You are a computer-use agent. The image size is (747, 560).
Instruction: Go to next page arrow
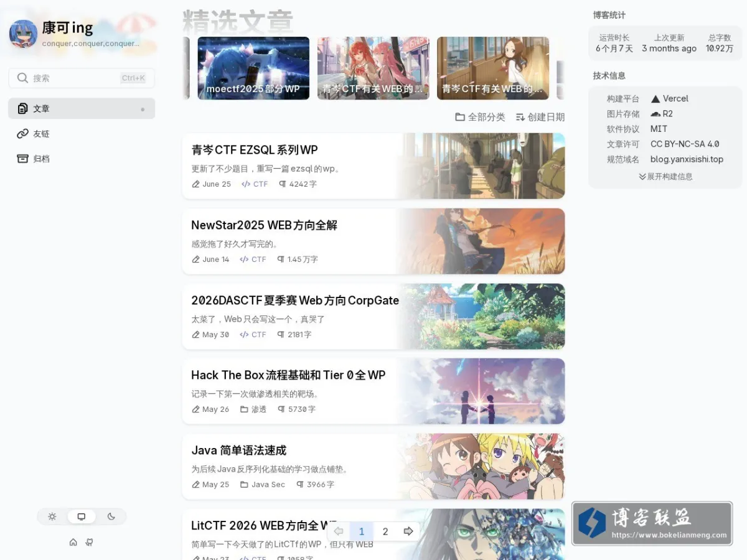408,531
